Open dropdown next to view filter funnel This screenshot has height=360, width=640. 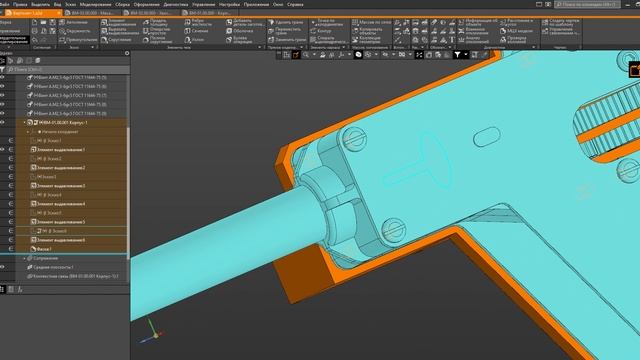(466, 54)
